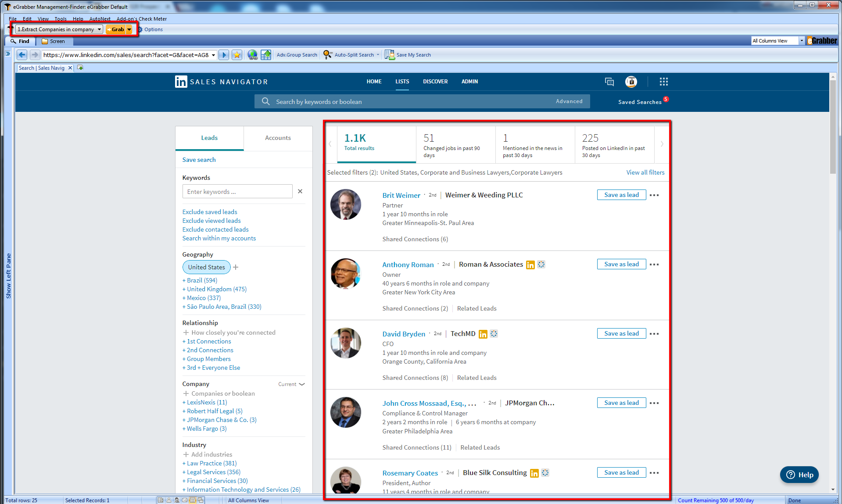
Task: Add Law Practice industry filter
Action: (x=210, y=463)
